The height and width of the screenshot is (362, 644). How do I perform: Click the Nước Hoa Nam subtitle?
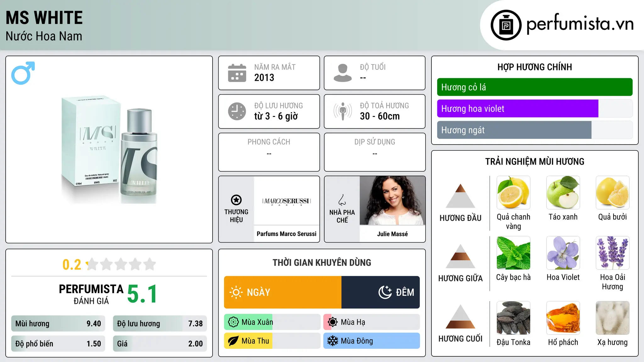tap(44, 36)
